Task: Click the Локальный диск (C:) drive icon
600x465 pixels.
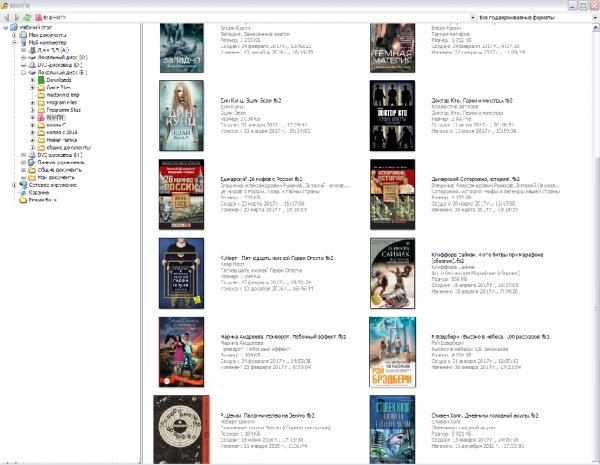Action: [32, 57]
